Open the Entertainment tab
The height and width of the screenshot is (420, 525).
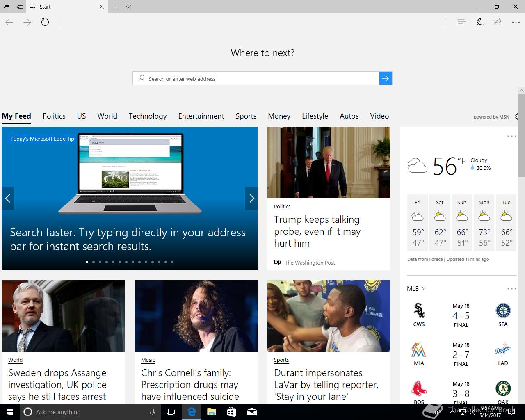201,116
